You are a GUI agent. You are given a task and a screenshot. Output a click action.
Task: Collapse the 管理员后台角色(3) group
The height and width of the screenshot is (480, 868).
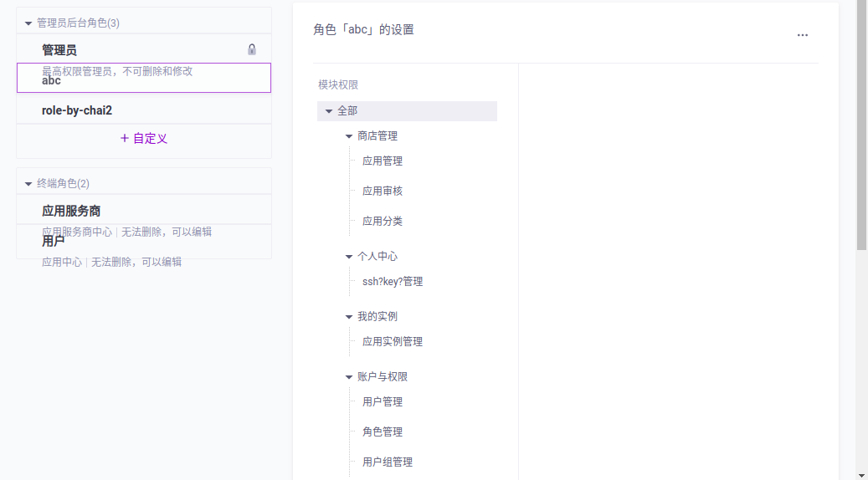[28, 23]
